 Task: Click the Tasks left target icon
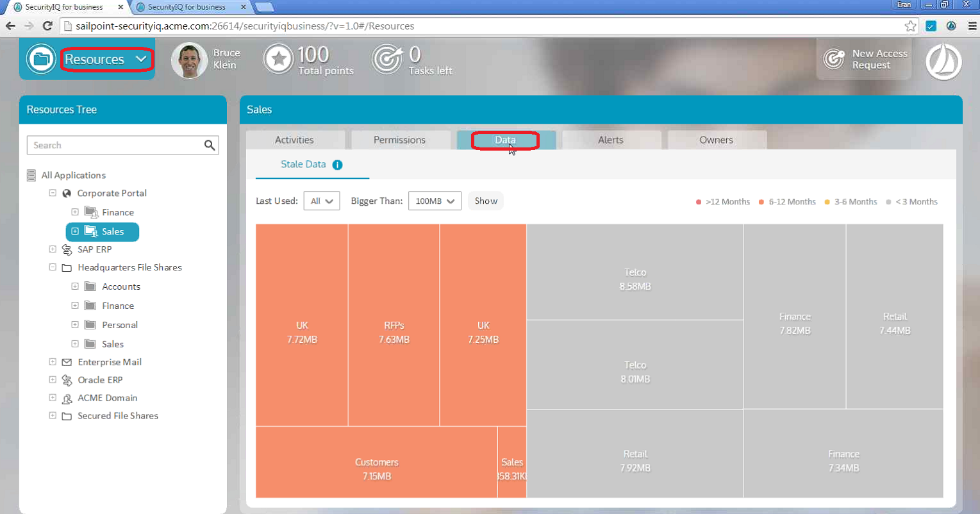(x=387, y=60)
